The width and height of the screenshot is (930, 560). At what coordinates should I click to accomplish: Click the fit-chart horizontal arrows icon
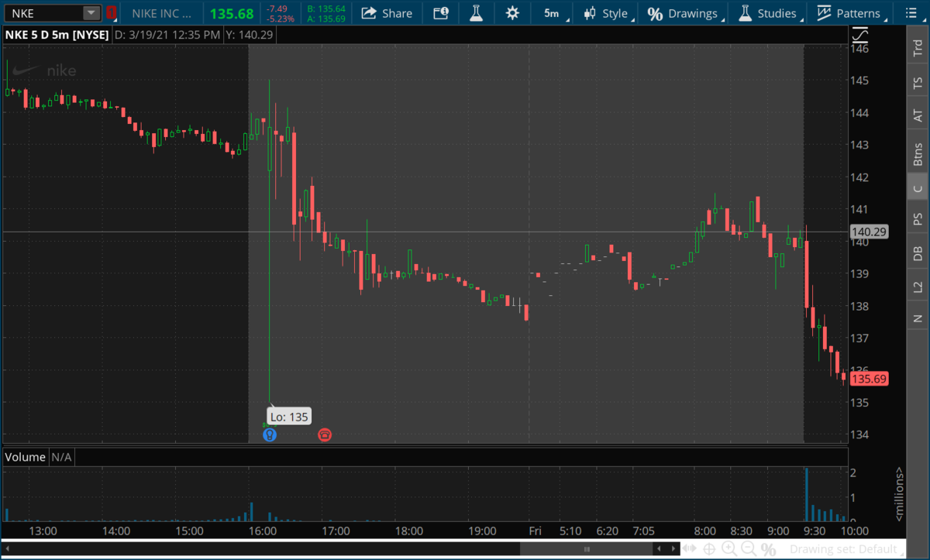pyautogui.click(x=688, y=549)
